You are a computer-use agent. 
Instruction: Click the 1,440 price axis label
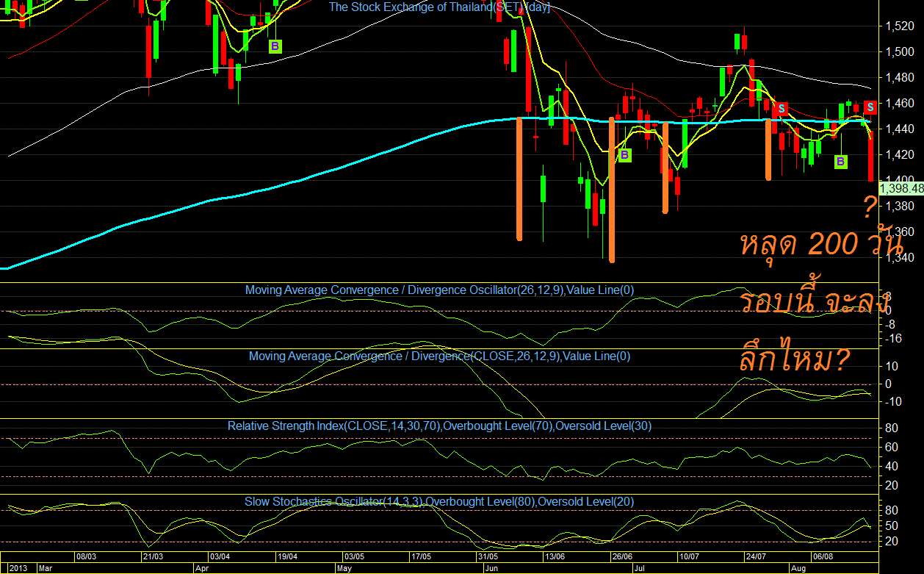coord(898,129)
